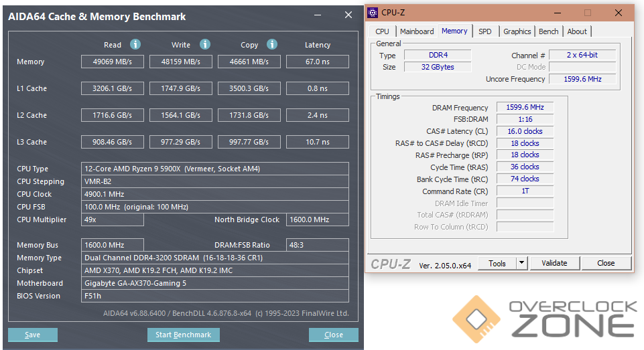Click L1 Cache latency 0.8 ns
The height and width of the screenshot is (350, 644).
tap(318, 88)
